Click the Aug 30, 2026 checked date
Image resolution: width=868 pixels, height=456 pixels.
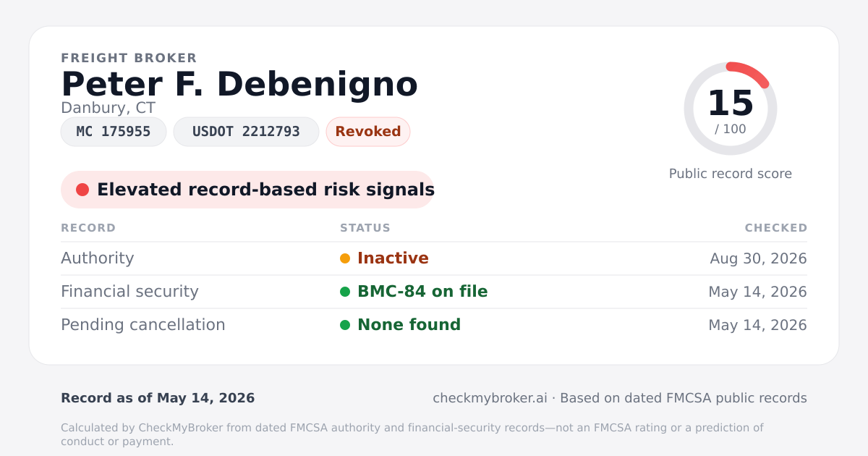coord(758,258)
